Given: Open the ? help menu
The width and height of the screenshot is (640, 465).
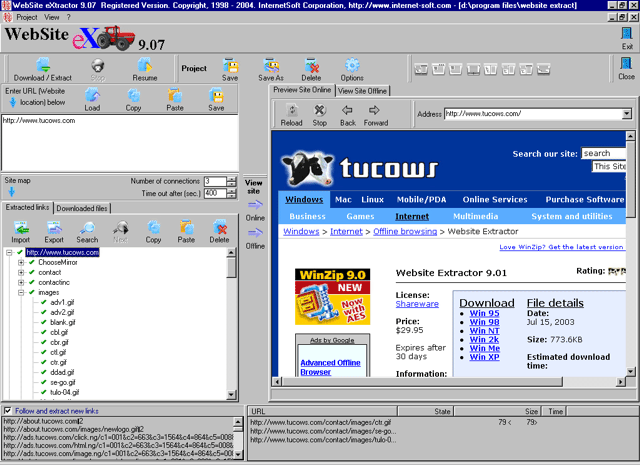Looking at the screenshot, I should point(69,17).
